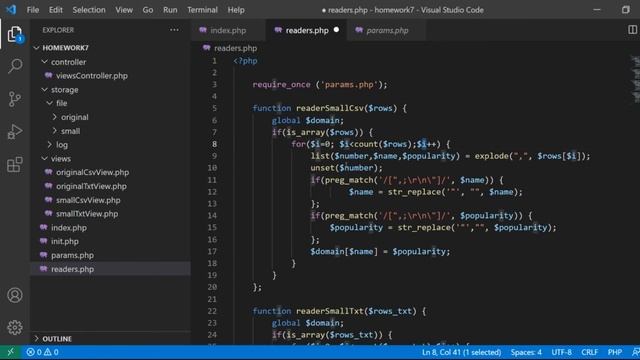Open Explorer more actions ellipsis
Viewport: 640px width, 360px height.
click(x=174, y=30)
